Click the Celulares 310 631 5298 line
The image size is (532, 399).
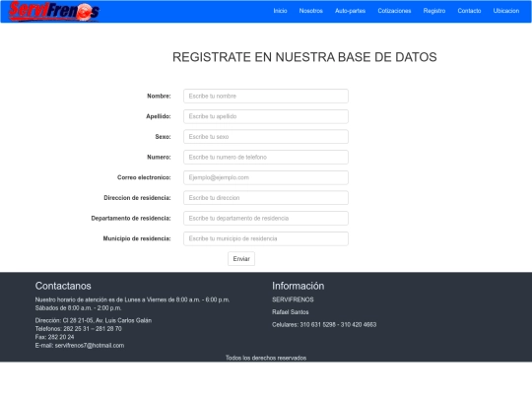click(324, 325)
